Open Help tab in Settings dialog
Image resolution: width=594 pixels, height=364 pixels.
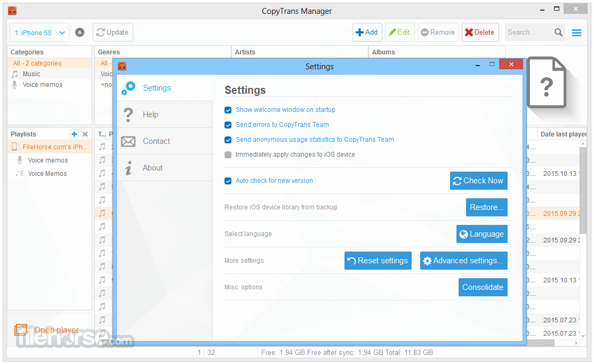[165, 115]
